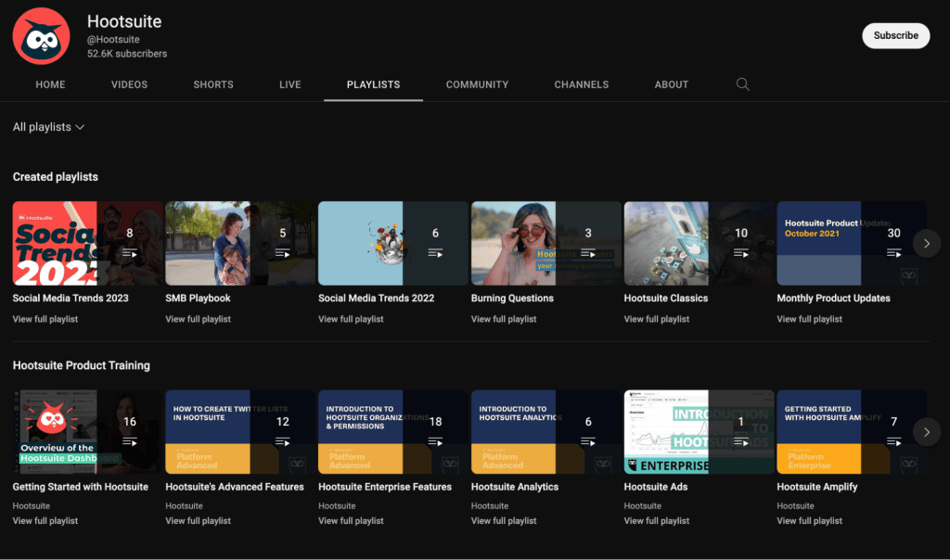This screenshot has width=950, height=560.
Task: Open the COMMUNITY tab
Action: (x=478, y=84)
